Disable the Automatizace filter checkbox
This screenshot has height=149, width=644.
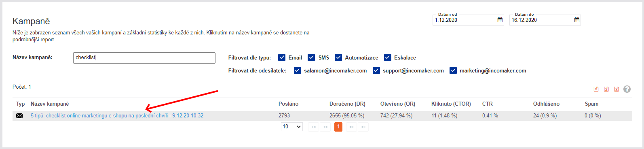pyautogui.click(x=338, y=57)
